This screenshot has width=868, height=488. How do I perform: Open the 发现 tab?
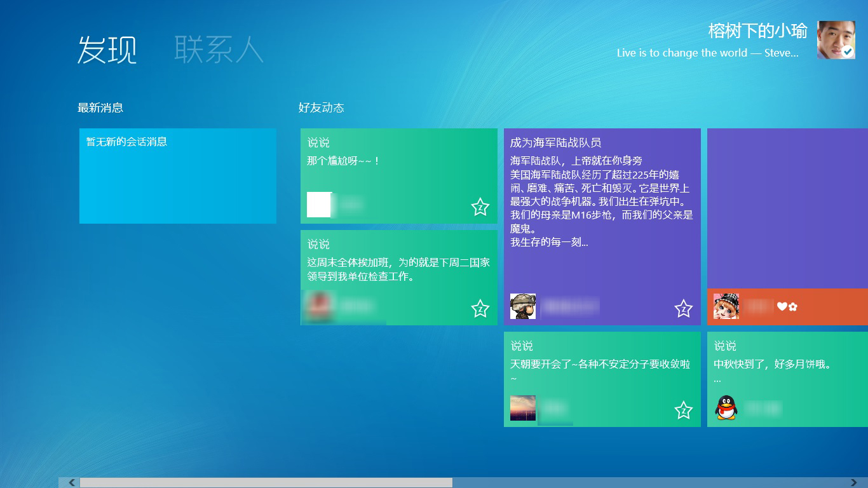tap(107, 50)
